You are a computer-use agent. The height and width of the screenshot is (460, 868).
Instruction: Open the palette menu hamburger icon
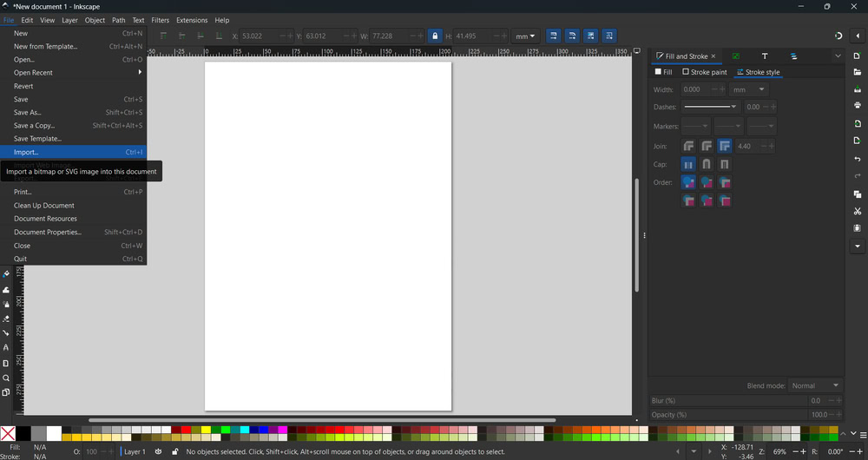click(x=863, y=435)
